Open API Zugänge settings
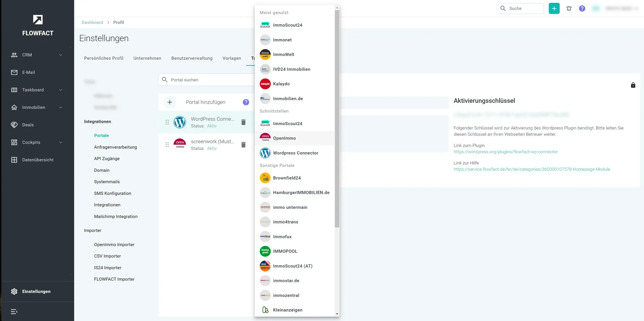 pyautogui.click(x=107, y=159)
